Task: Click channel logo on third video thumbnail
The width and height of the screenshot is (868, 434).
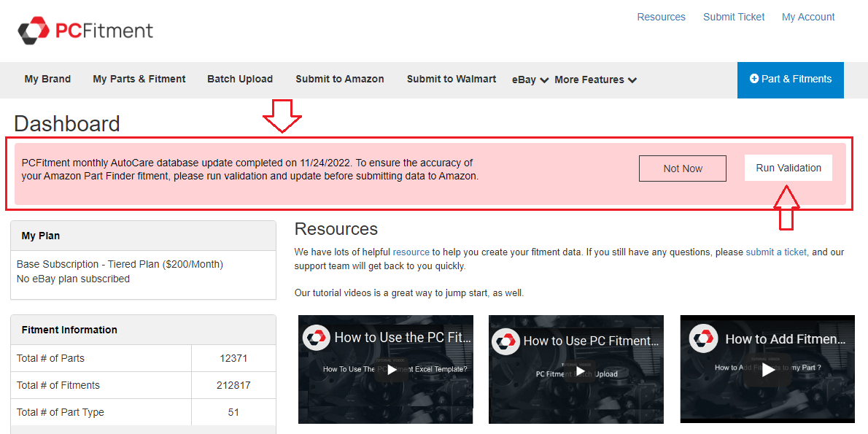Action: (704, 339)
